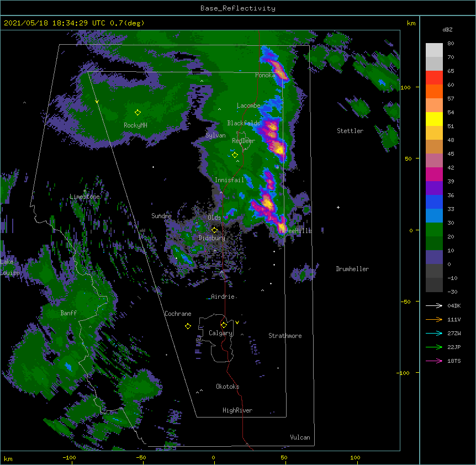Click the Airdrie label
The height and width of the screenshot is (465, 476).
tap(223, 297)
